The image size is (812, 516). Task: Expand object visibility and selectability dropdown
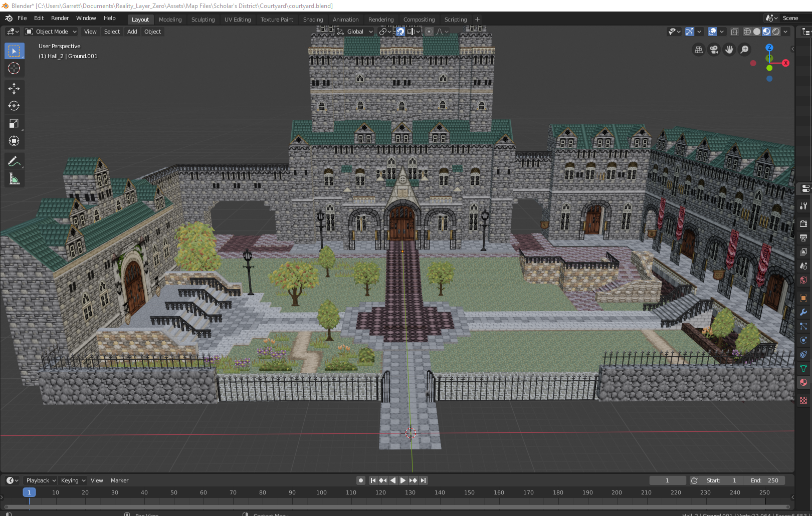[675, 32]
